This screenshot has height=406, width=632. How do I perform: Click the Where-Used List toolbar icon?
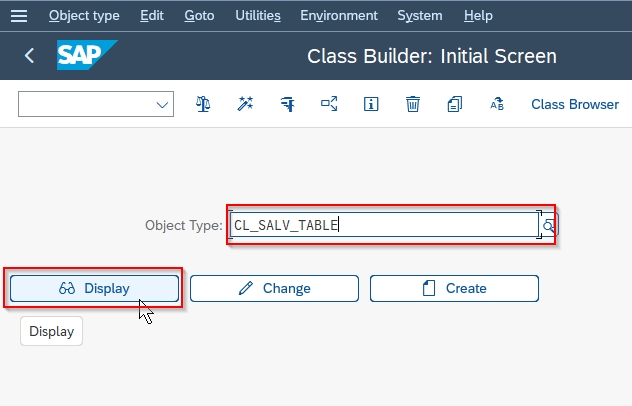point(329,104)
